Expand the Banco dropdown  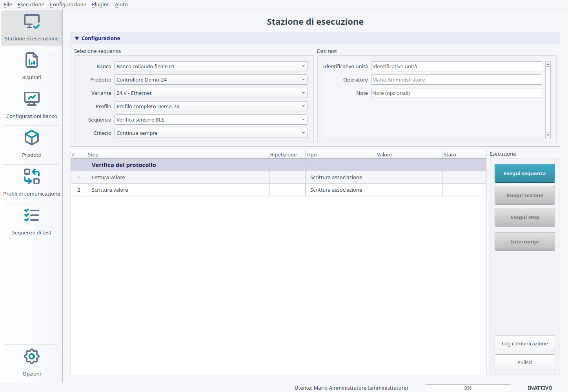pos(211,66)
